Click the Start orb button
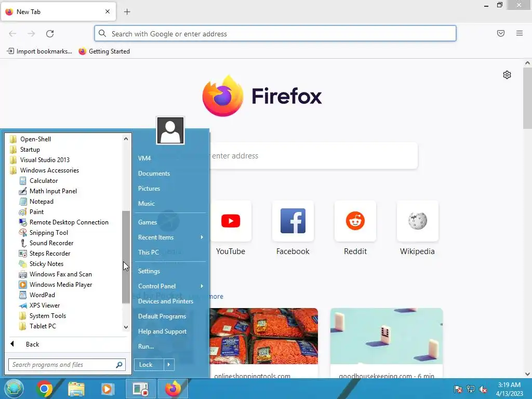The width and height of the screenshot is (532, 399). [x=14, y=389]
